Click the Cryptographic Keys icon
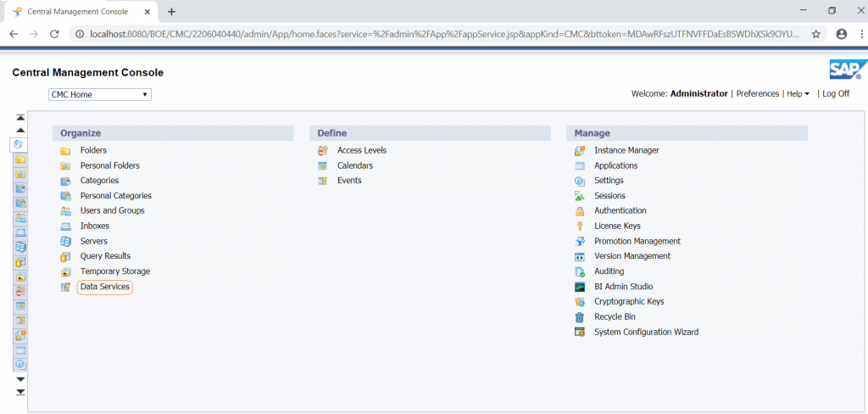 [x=580, y=302]
